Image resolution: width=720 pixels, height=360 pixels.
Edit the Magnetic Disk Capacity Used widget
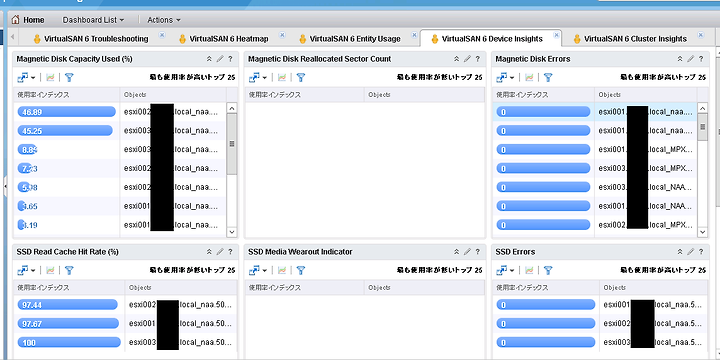pyautogui.click(x=220, y=59)
